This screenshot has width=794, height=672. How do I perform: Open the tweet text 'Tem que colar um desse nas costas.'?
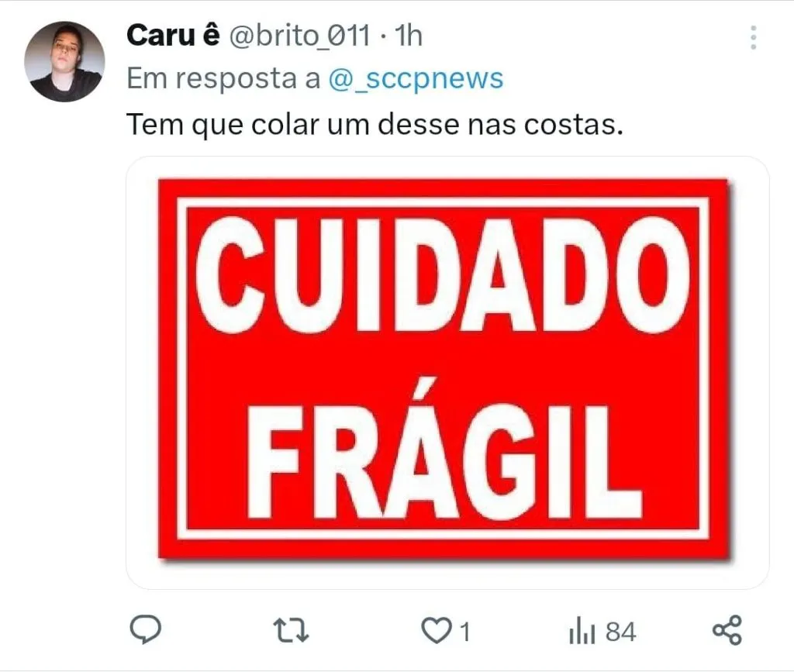tap(375, 125)
